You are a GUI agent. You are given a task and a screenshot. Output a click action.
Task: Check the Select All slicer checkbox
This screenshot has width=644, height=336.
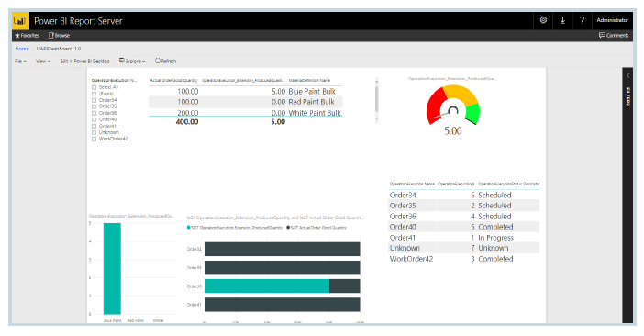(94, 87)
